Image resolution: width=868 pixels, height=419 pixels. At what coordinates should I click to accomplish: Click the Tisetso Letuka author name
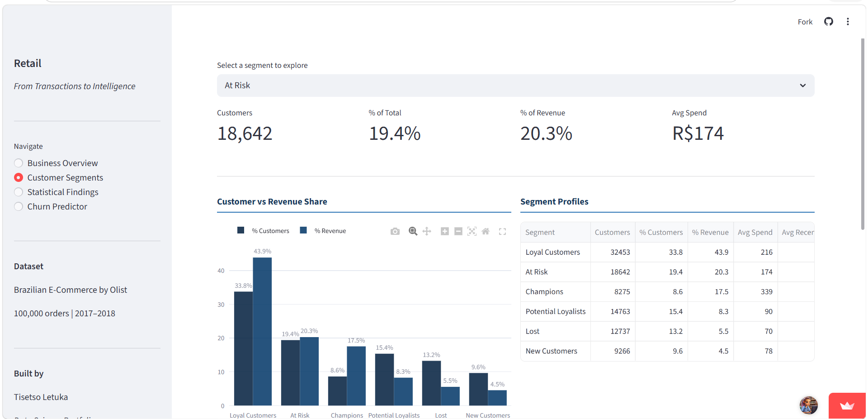coord(41,397)
